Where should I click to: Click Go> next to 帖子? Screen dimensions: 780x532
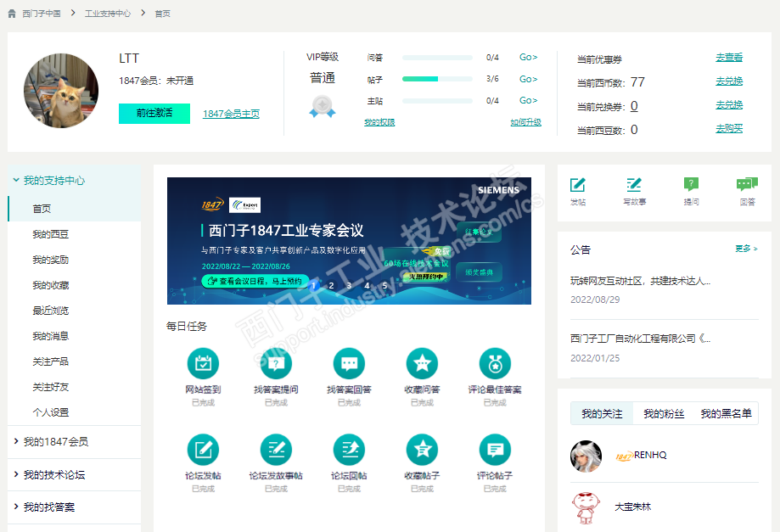pos(528,79)
